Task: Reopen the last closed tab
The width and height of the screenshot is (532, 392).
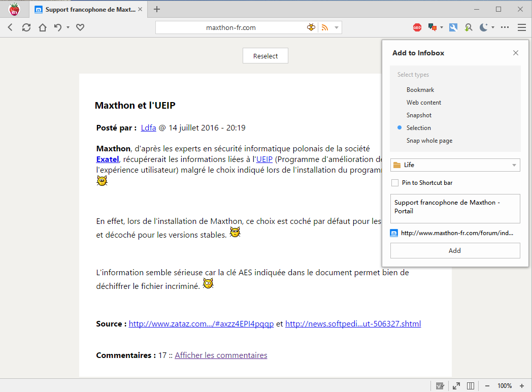Action: pyautogui.click(x=58, y=27)
